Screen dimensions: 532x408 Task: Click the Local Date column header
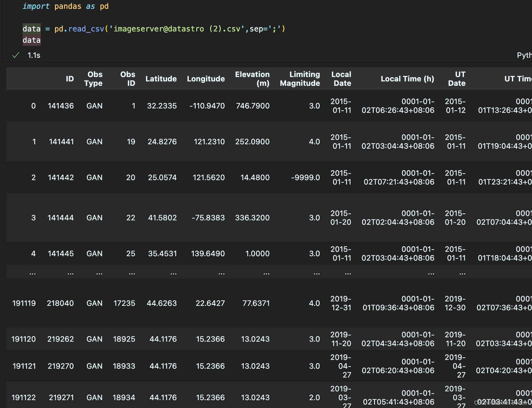(341, 79)
